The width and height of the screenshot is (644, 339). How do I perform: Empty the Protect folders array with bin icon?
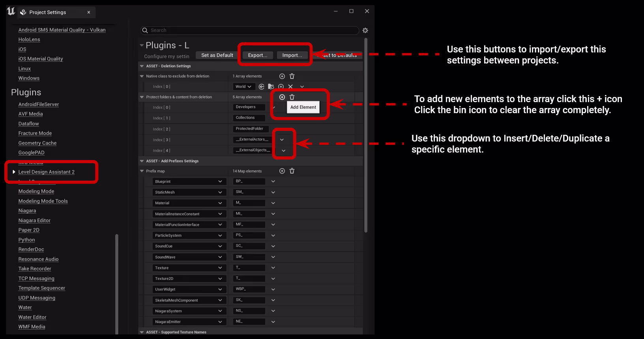(292, 97)
